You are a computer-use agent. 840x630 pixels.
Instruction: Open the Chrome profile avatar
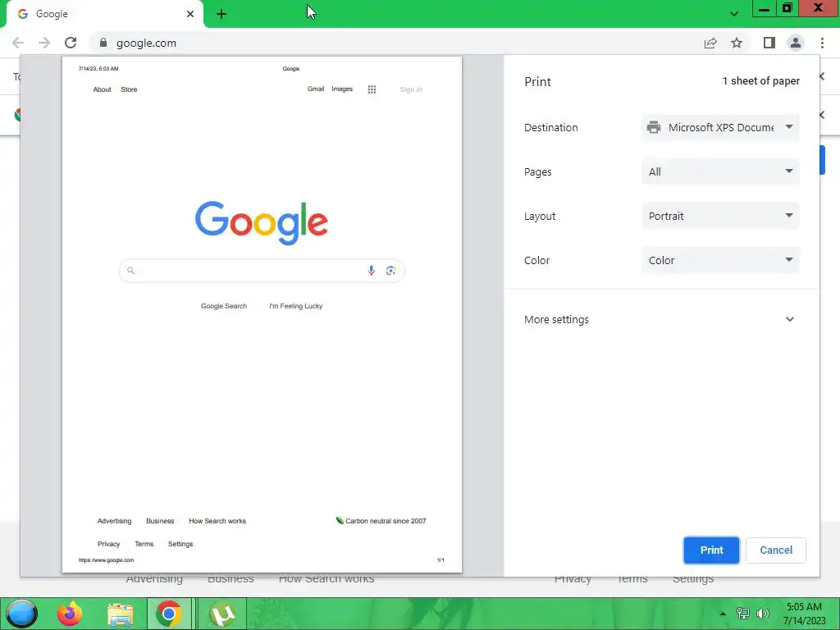796,43
